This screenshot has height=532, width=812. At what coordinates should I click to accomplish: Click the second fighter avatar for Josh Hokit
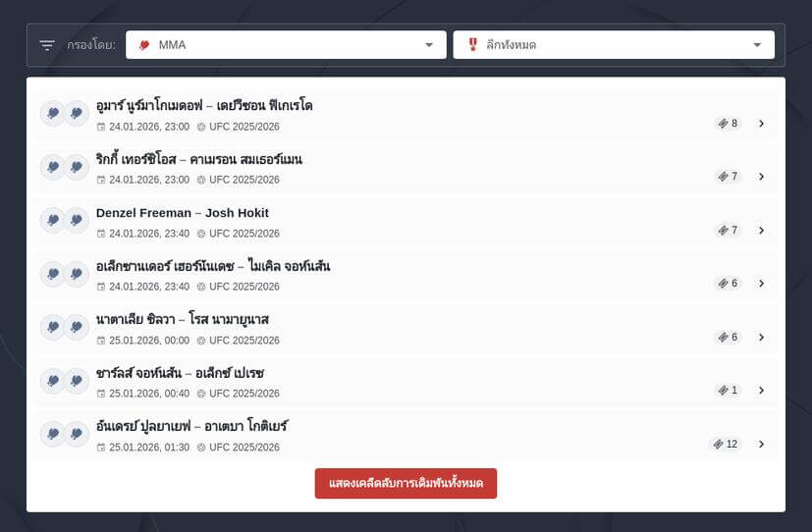[x=77, y=221]
